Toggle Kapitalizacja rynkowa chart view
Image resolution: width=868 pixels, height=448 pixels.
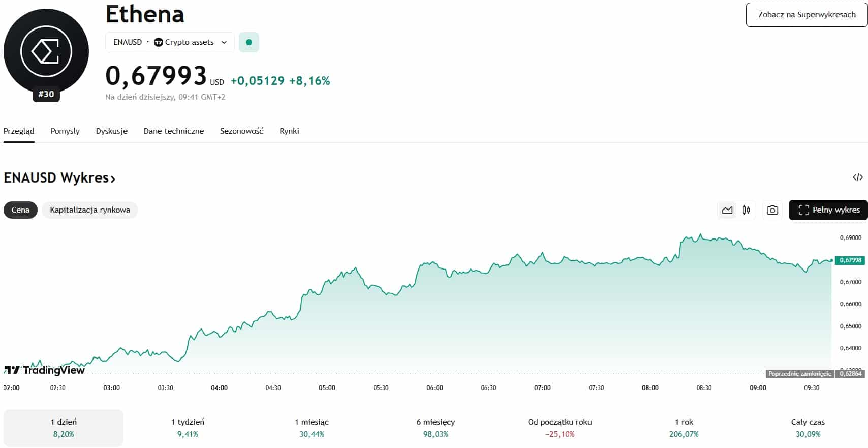[90, 210]
